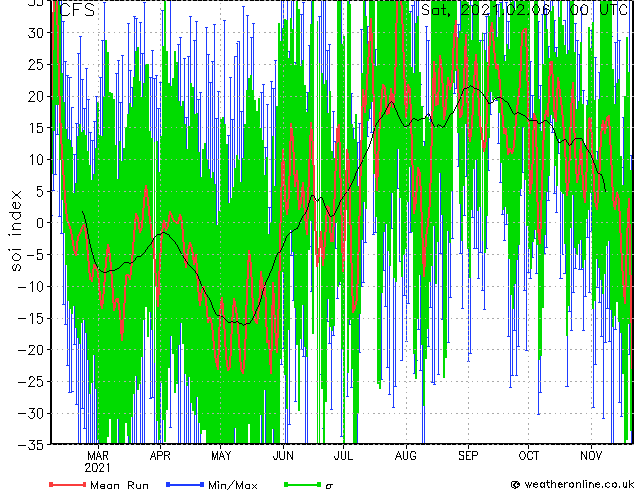Image resolution: width=634 pixels, height=490 pixels.
Task: Click the y-axis value -30
Action: (x=31, y=414)
